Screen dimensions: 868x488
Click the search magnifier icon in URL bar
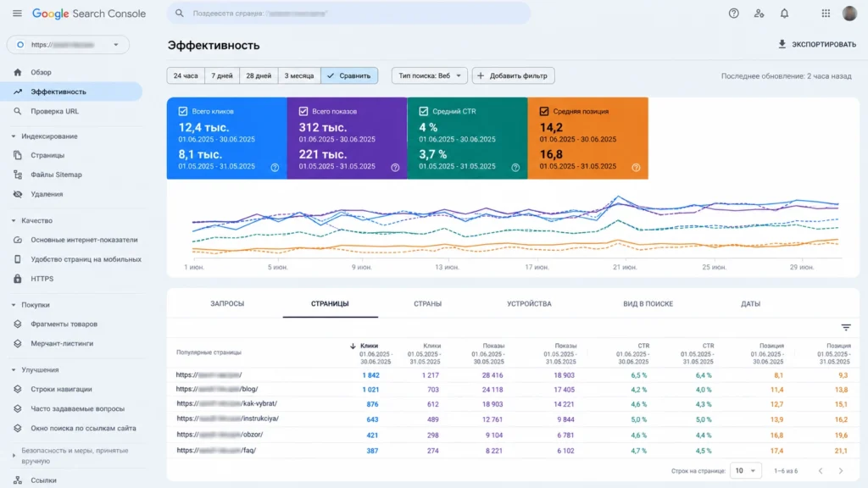[x=180, y=14]
